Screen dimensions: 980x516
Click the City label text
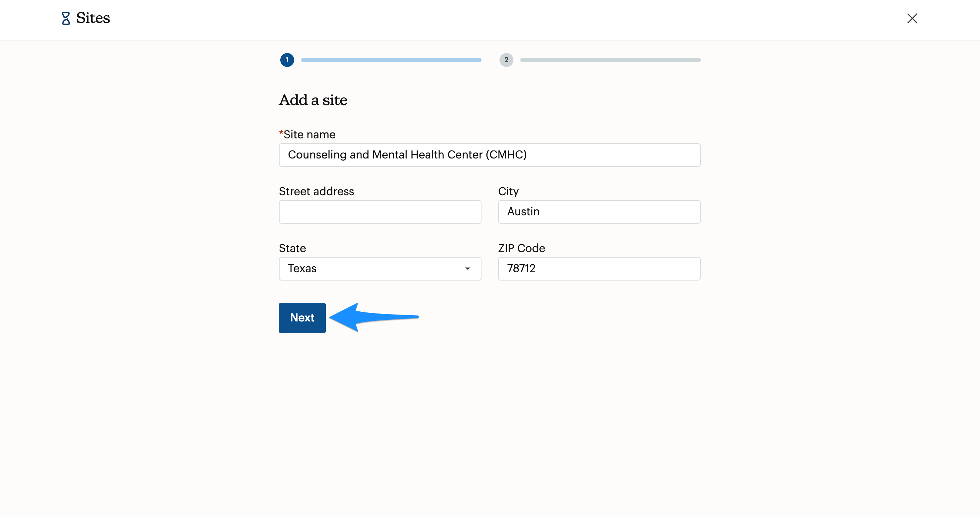coord(508,191)
